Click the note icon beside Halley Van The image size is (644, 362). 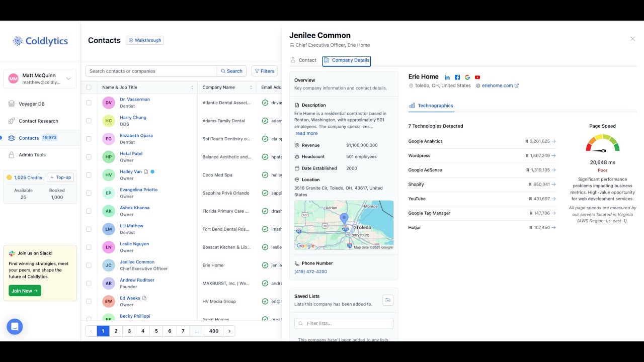(x=146, y=172)
